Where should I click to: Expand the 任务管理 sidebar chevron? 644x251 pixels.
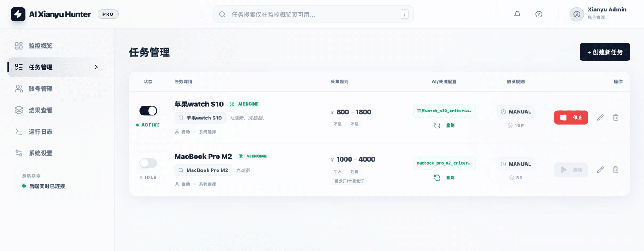coord(96,67)
